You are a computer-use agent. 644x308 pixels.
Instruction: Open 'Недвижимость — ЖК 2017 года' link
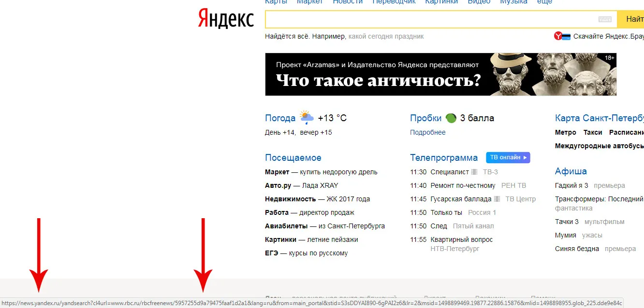pyautogui.click(x=317, y=199)
